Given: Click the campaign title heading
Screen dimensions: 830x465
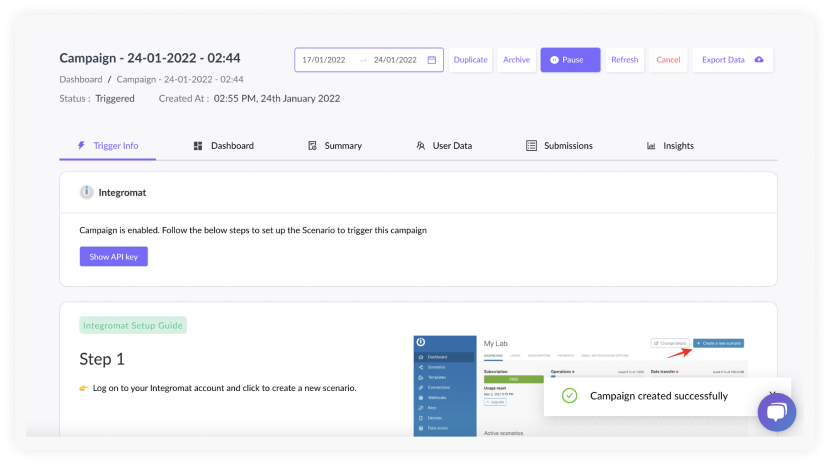Looking at the screenshot, I should pyautogui.click(x=150, y=58).
